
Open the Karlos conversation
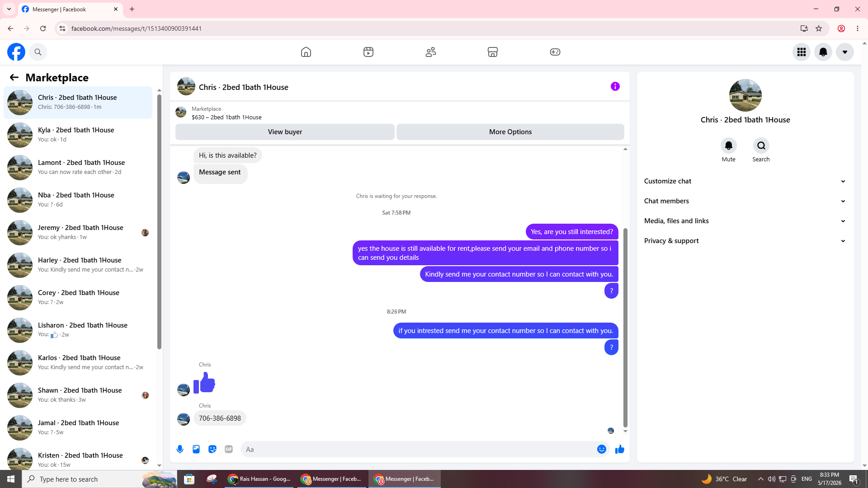coord(78,362)
